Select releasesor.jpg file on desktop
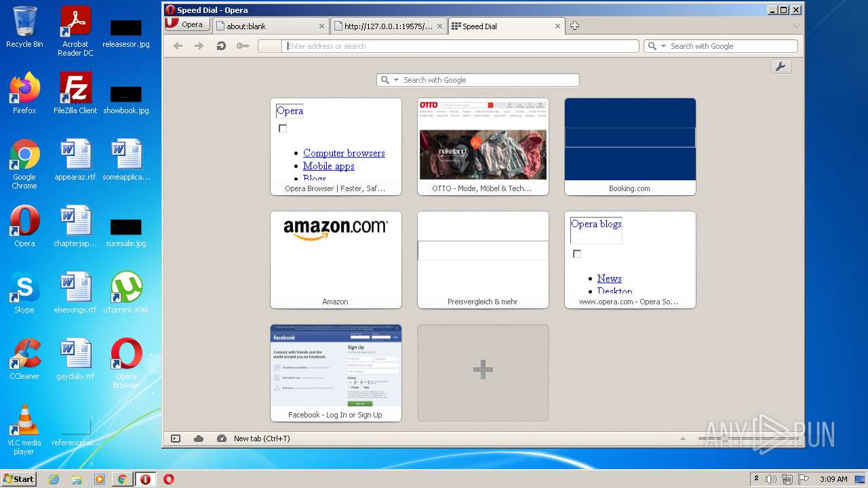This screenshot has height=488, width=868. coord(126,33)
